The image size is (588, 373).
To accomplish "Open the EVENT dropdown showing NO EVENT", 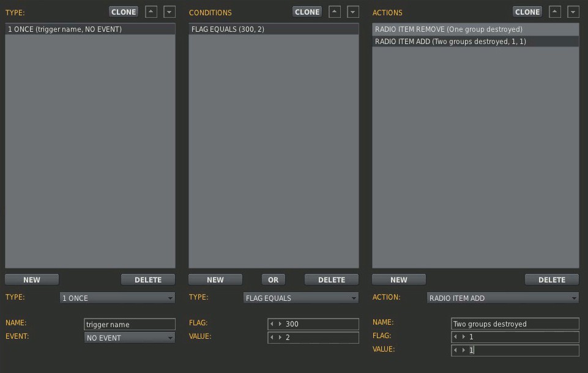I will coord(130,338).
